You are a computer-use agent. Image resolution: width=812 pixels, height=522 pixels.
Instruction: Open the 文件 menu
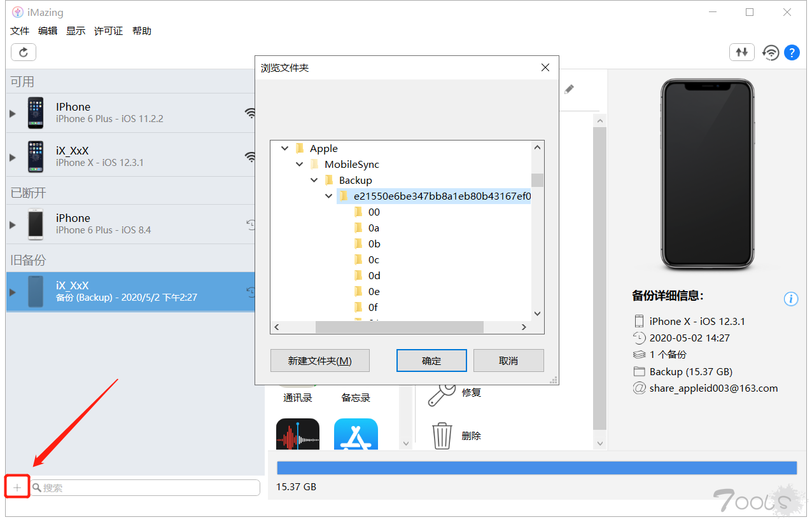20,31
